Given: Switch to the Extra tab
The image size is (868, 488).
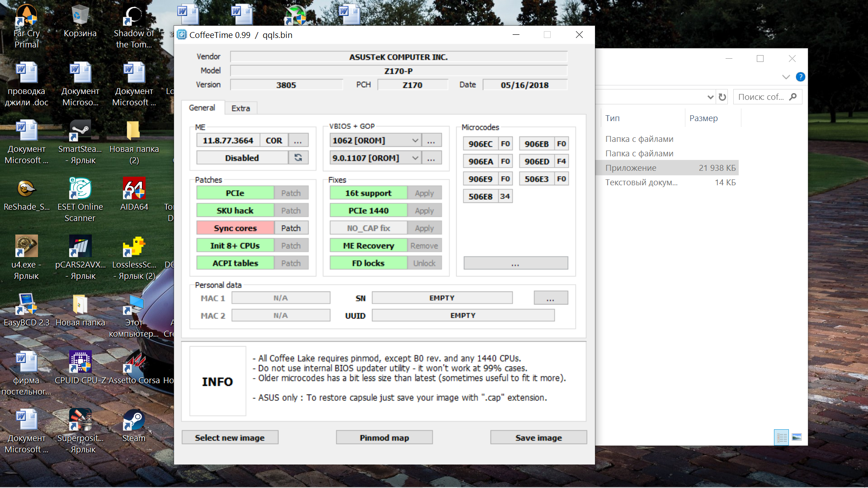Looking at the screenshot, I should (241, 108).
